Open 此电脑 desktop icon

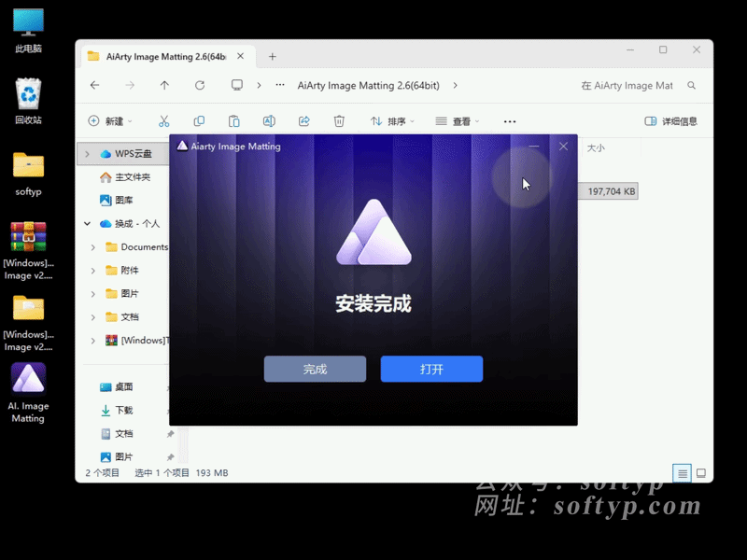pyautogui.click(x=28, y=31)
